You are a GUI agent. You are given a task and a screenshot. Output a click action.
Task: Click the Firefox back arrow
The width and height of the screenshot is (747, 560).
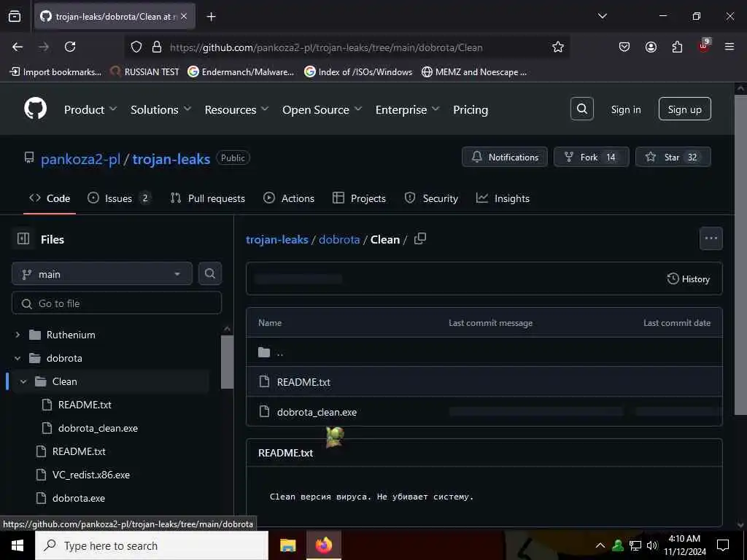point(18,47)
